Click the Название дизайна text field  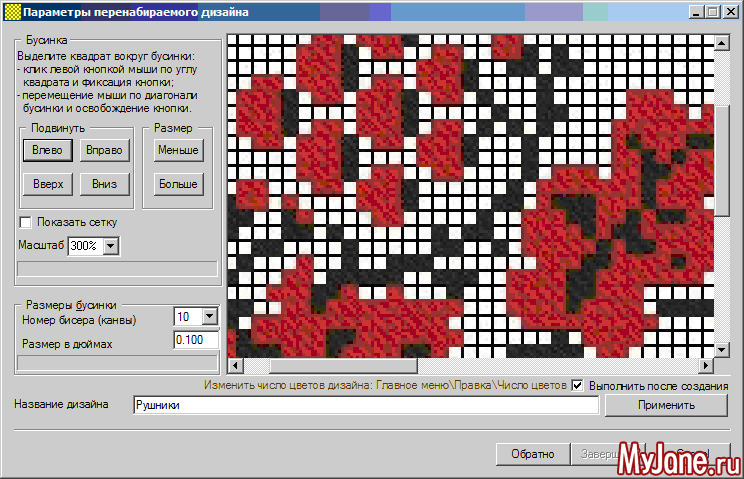point(365,406)
